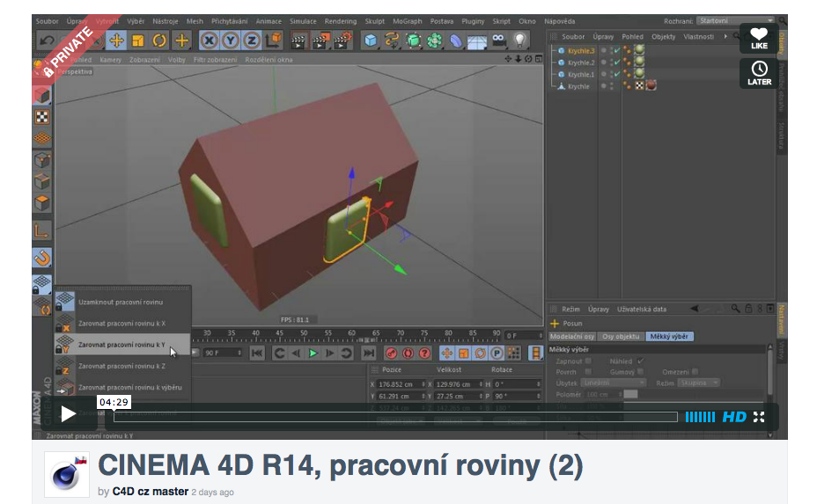Enable the Zapnout checkbox

[588, 361]
